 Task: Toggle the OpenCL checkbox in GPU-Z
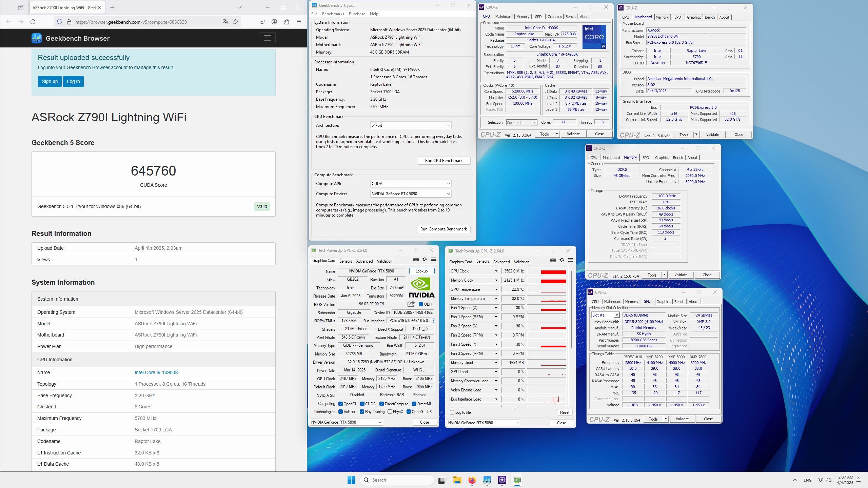(x=340, y=404)
